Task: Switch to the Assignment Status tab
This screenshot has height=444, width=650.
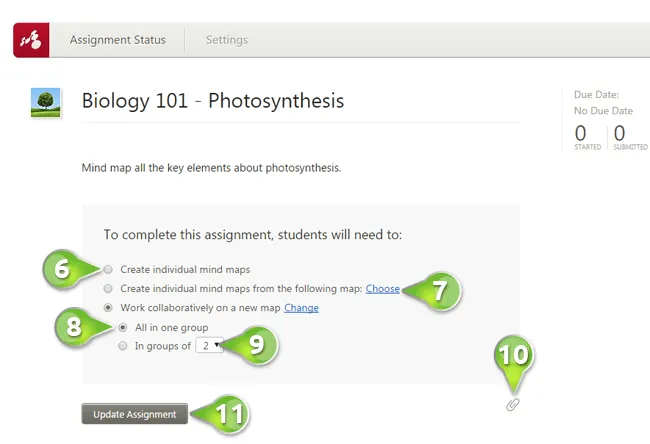Action: click(x=118, y=40)
